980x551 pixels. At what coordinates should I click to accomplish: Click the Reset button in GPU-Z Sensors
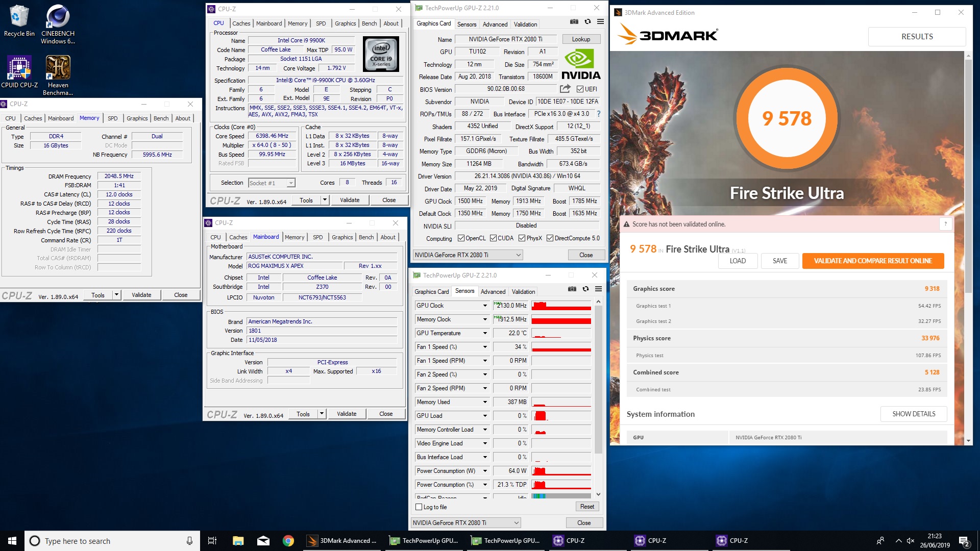587,507
